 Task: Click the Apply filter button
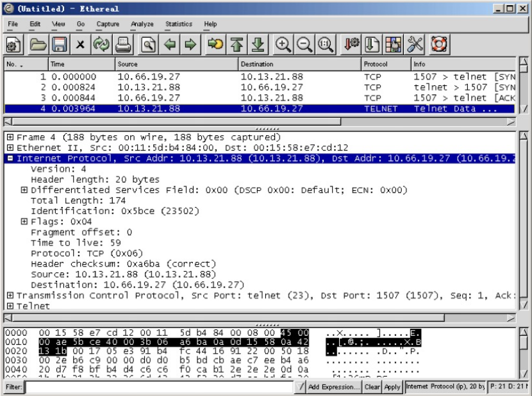click(x=392, y=387)
